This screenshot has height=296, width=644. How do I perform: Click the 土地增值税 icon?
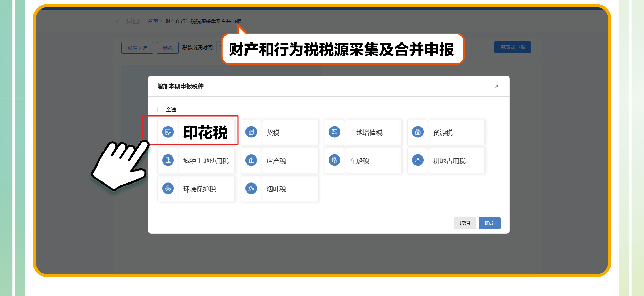pyautogui.click(x=334, y=132)
